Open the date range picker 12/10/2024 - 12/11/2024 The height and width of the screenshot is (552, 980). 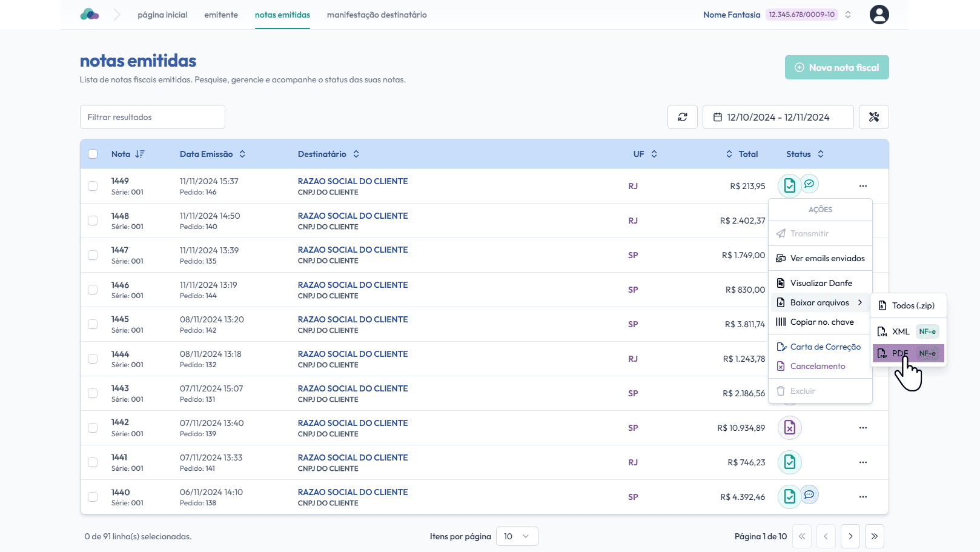(x=778, y=117)
